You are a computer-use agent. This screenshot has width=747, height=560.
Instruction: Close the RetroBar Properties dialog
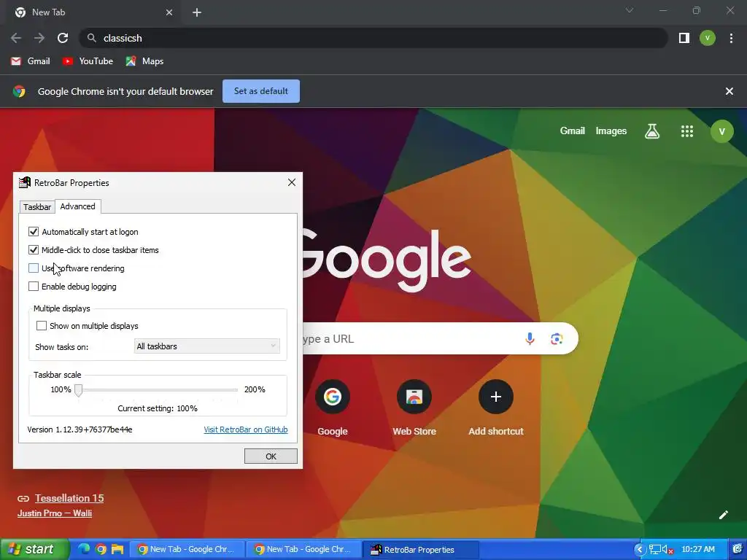click(x=292, y=182)
